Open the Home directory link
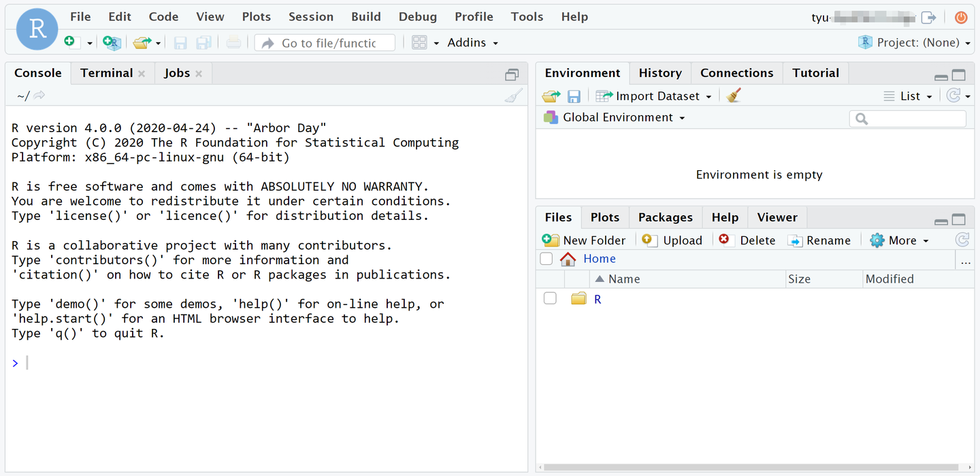 599,259
